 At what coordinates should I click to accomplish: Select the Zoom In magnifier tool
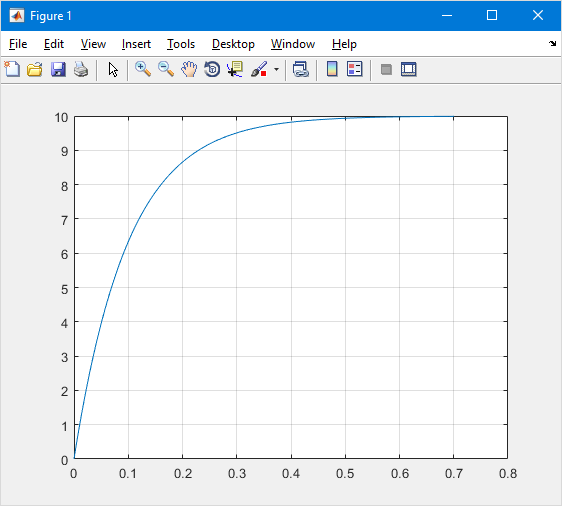pos(143,69)
